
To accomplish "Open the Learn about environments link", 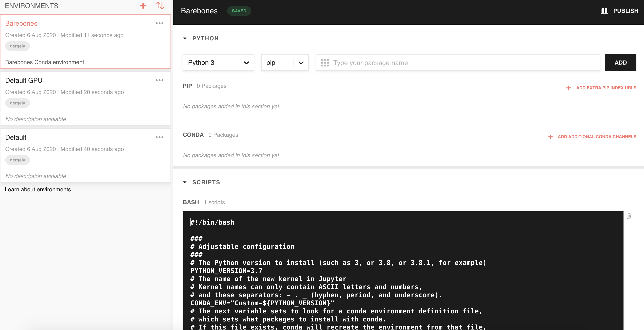I will click(x=38, y=189).
